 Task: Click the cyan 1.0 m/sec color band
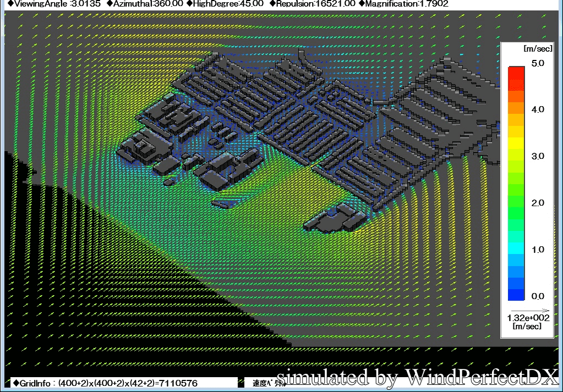[516, 249]
